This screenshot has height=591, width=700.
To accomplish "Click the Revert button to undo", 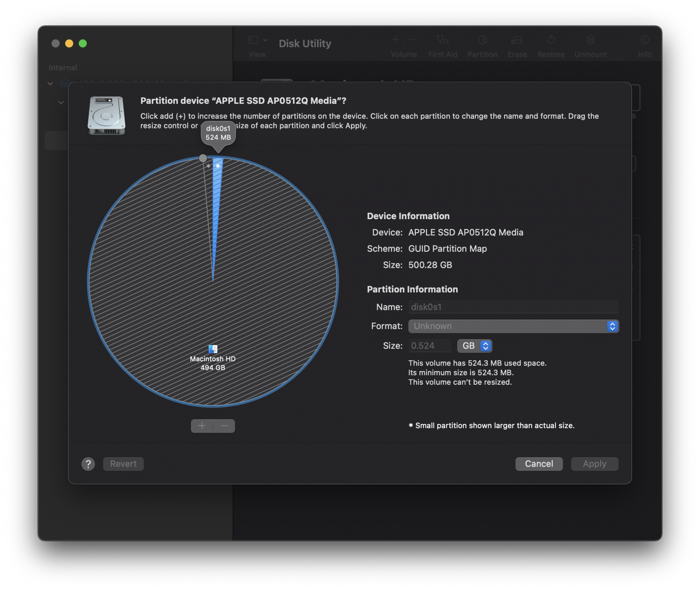I will coord(124,464).
